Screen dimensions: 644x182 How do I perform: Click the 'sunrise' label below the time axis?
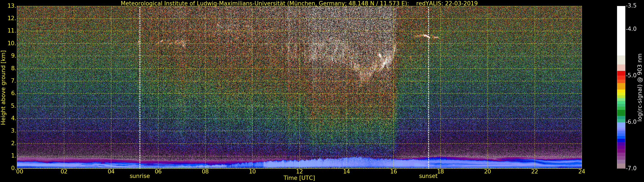140,176
